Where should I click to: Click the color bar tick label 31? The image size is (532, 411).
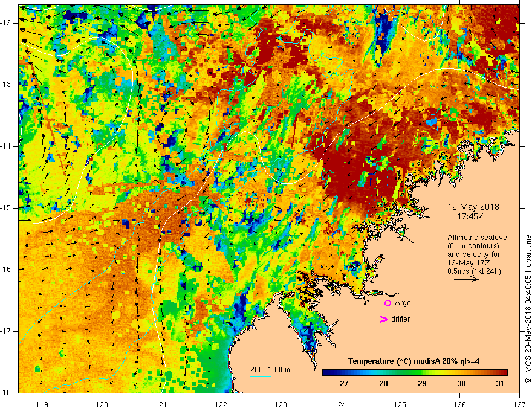499,384
